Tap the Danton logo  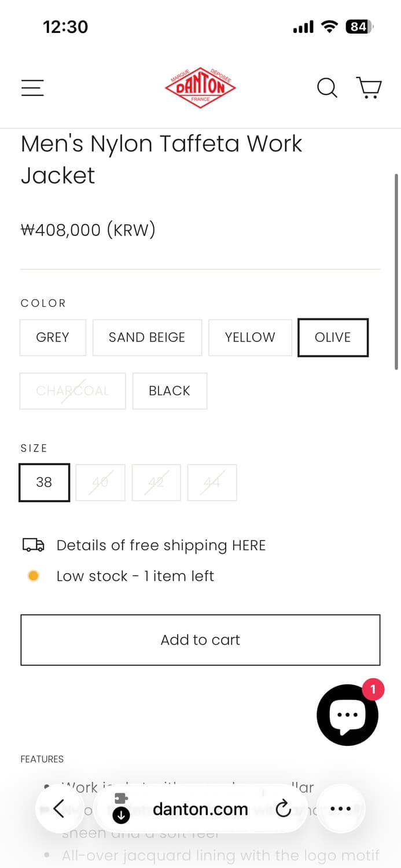pyautogui.click(x=200, y=87)
